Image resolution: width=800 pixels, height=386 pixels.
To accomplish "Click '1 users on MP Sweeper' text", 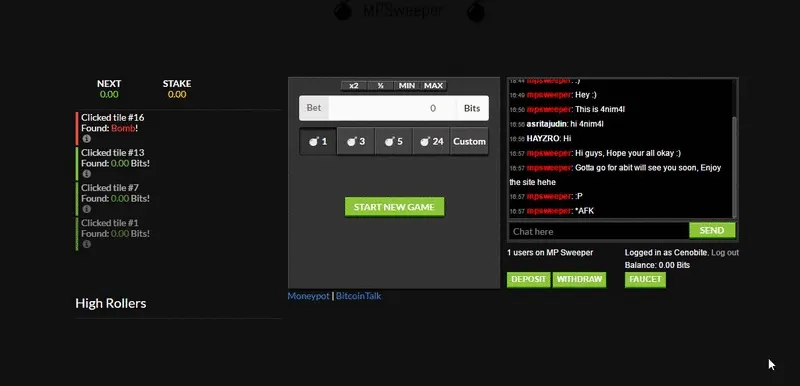I will 550,252.
